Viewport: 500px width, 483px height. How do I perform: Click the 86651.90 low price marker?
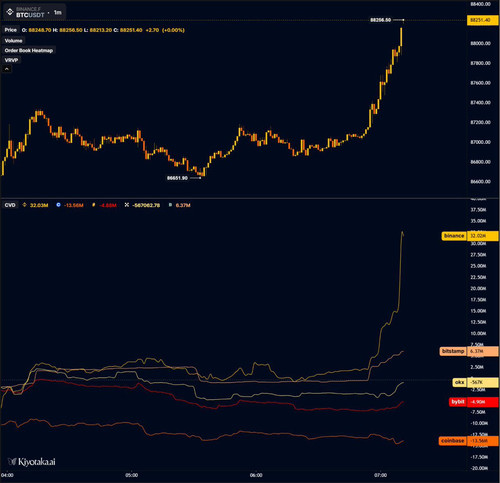coord(177,178)
